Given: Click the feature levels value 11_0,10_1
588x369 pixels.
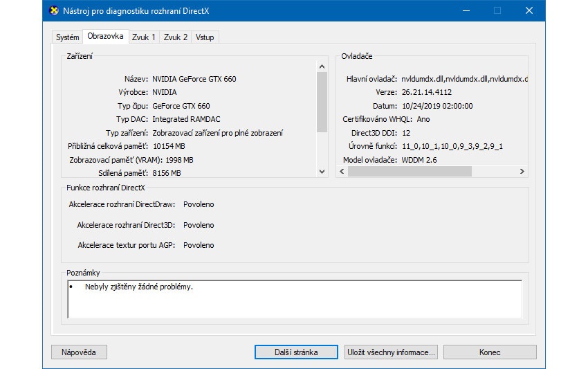Looking at the screenshot, I should 452,146.
